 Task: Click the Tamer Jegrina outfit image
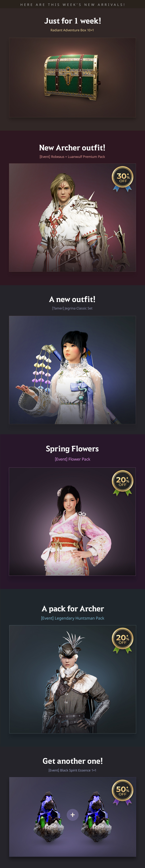[x=72, y=370]
